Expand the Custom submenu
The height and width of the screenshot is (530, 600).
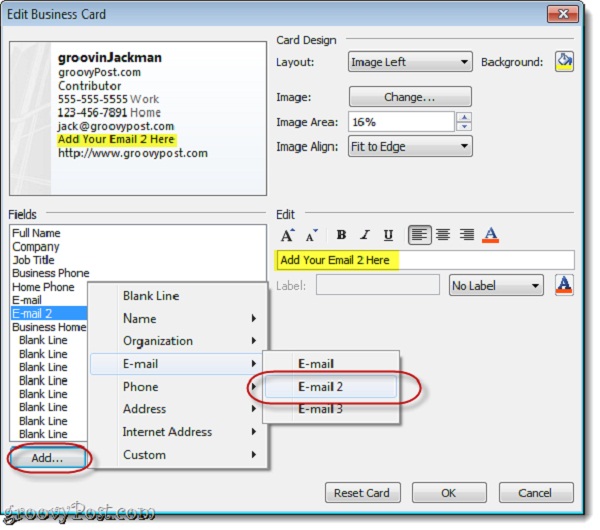178,455
